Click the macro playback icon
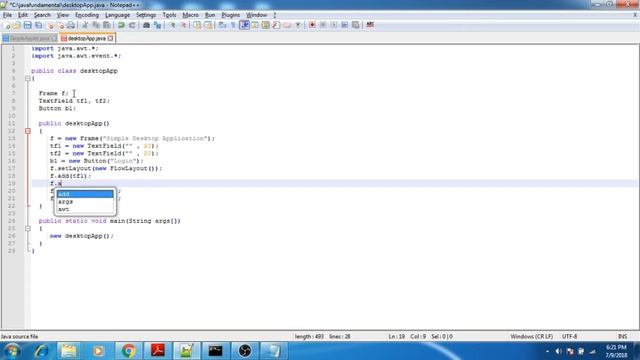 tap(334, 25)
